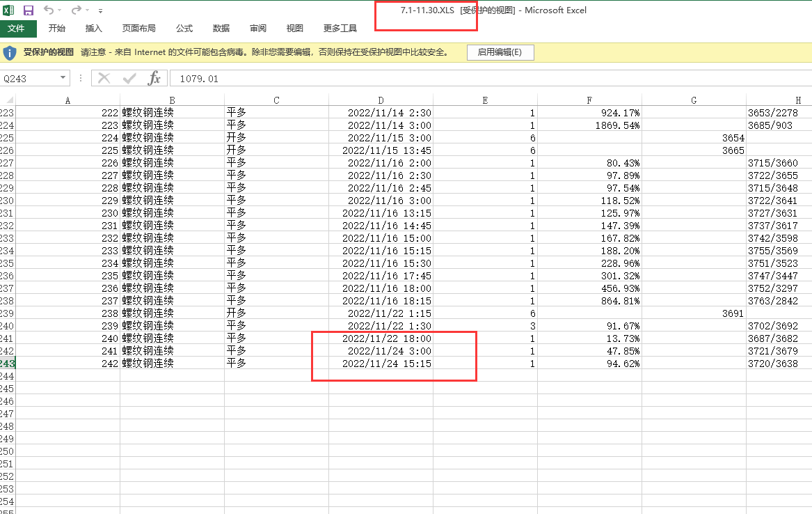Click the Excel logo icon in title bar
The width and height of the screenshot is (812, 514).
[x=9, y=10]
